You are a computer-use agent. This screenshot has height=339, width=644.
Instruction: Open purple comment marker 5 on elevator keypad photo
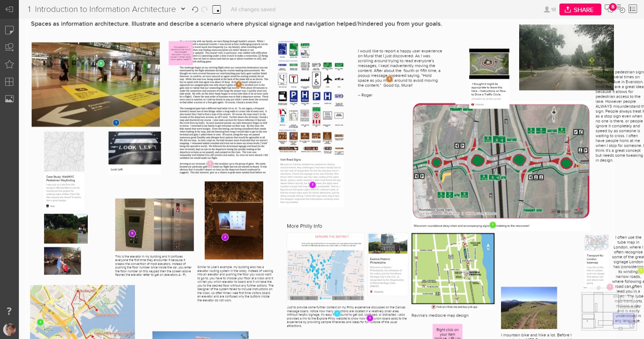[132, 233]
